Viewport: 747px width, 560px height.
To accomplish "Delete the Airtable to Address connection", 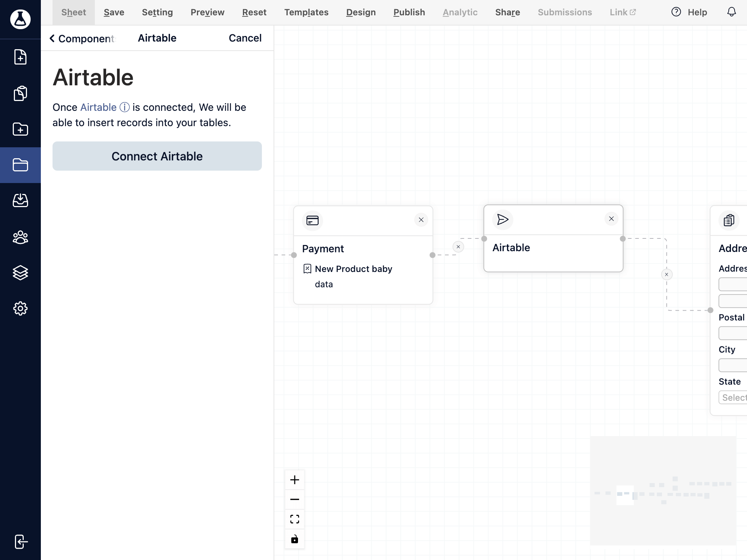I will [666, 275].
